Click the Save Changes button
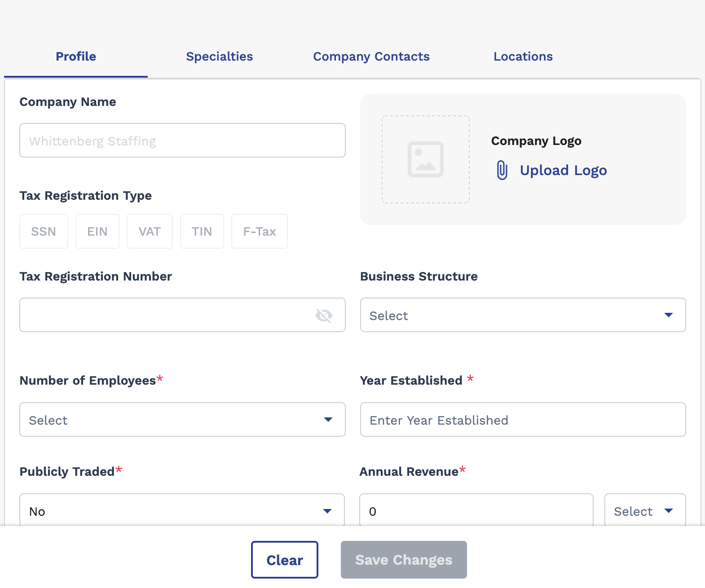 [404, 560]
